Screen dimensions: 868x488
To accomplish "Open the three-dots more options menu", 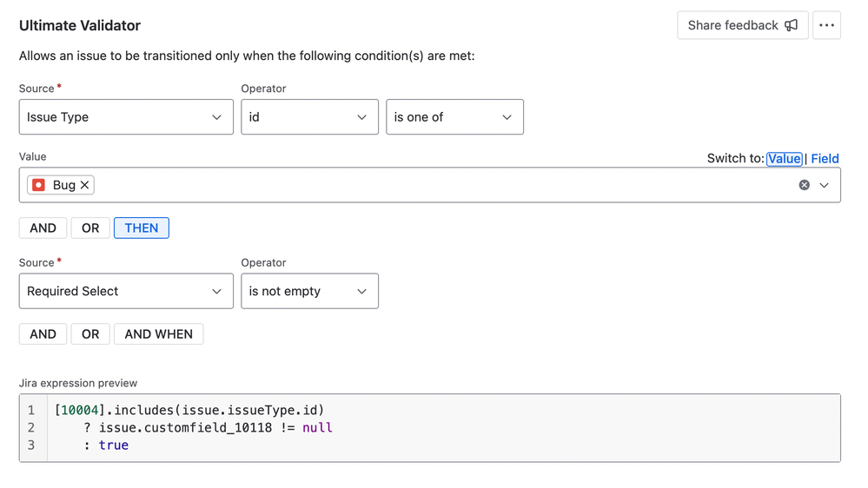I will click(x=826, y=25).
